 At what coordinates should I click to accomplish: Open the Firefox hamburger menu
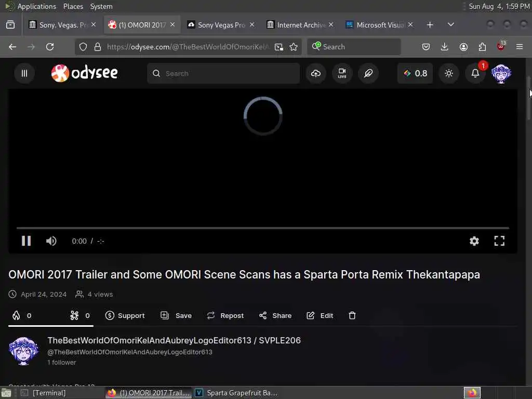(x=520, y=47)
